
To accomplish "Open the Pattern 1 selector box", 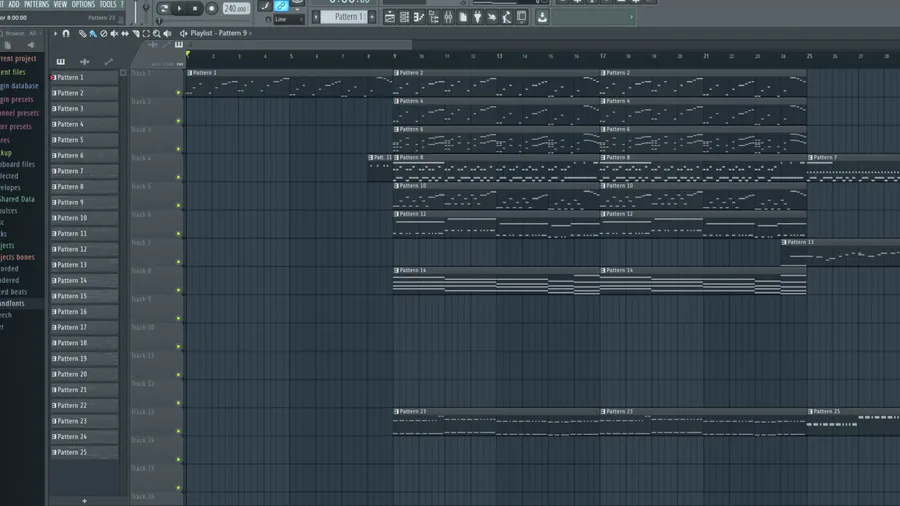I will pyautogui.click(x=344, y=17).
